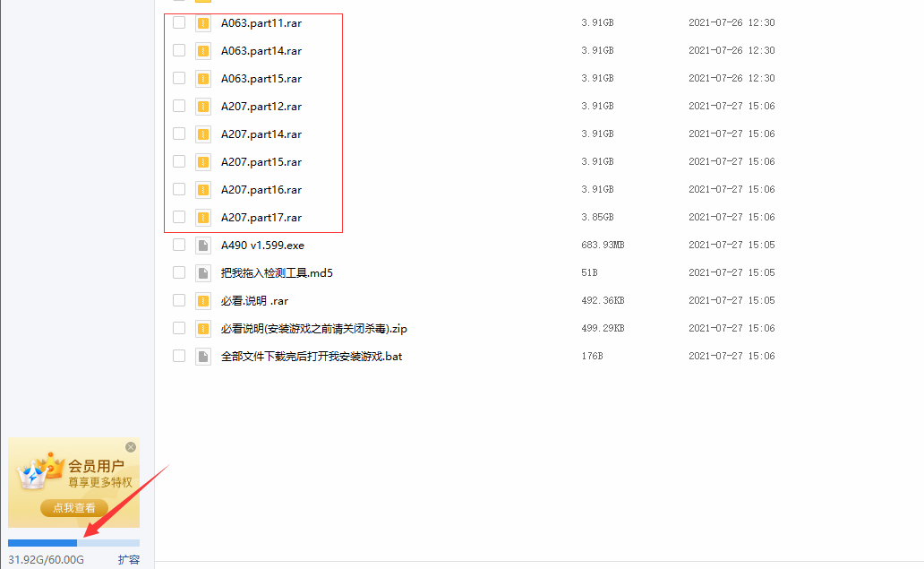Select the checkbox next to A207.part12.rar

coord(179,106)
